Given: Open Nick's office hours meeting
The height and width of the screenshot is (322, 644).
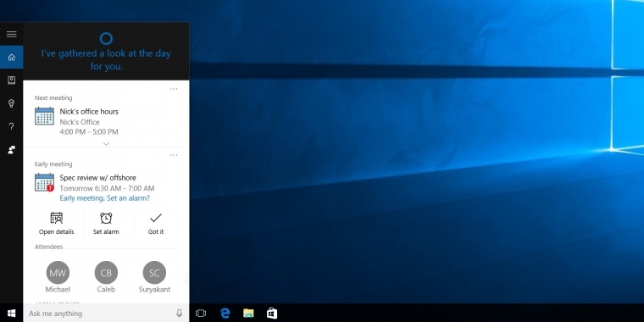Looking at the screenshot, I should click(89, 112).
